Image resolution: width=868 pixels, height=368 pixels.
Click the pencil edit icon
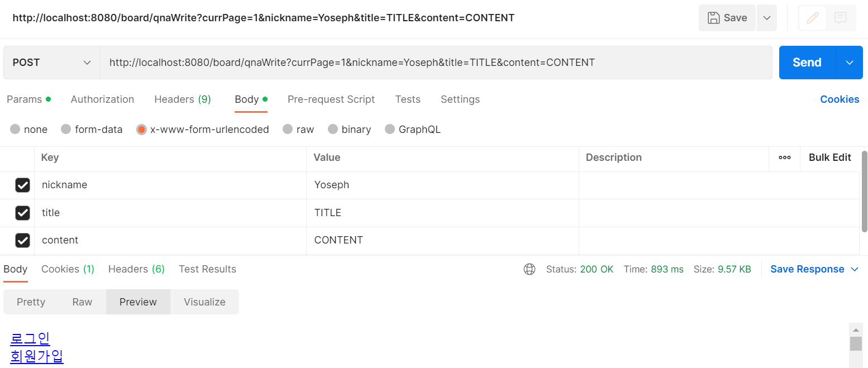812,17
